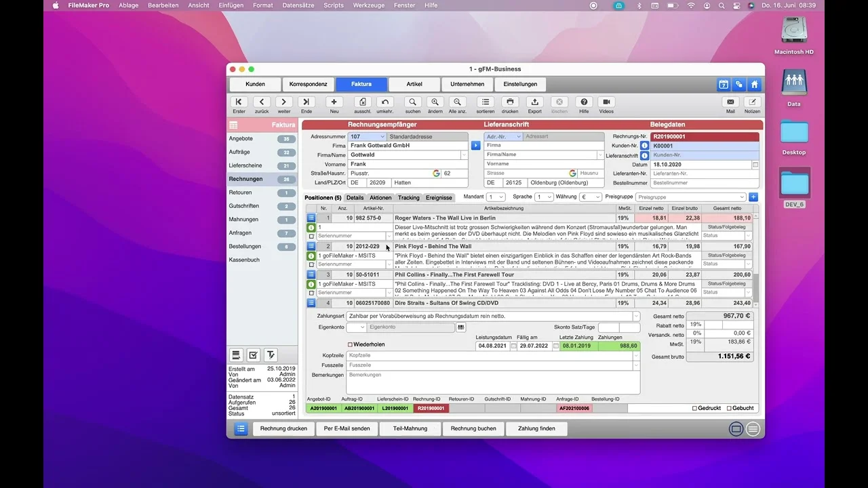Click blue list icon for Roger Waters position
This screenshot has height=488, width=868.
pyautogui.click(x=311, y=218)
